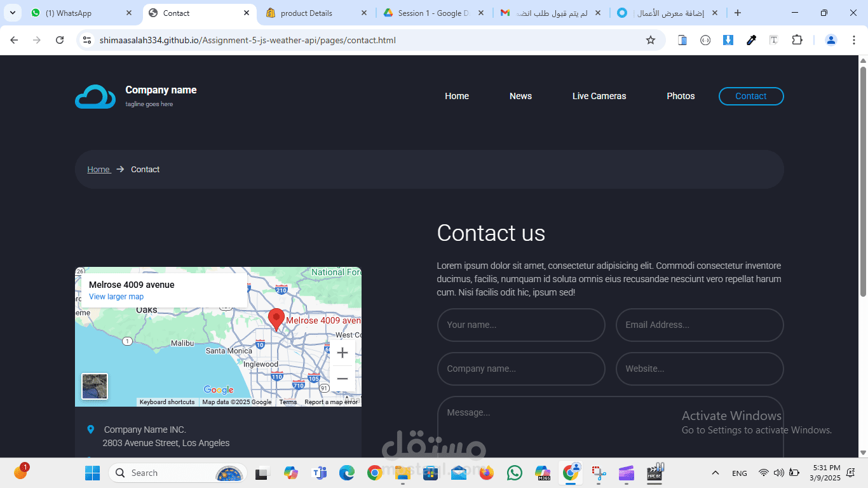Open ENG language indicator in tray
This screenshot has width=868, height=488.
pyautogui.click(x=740, y=473)
